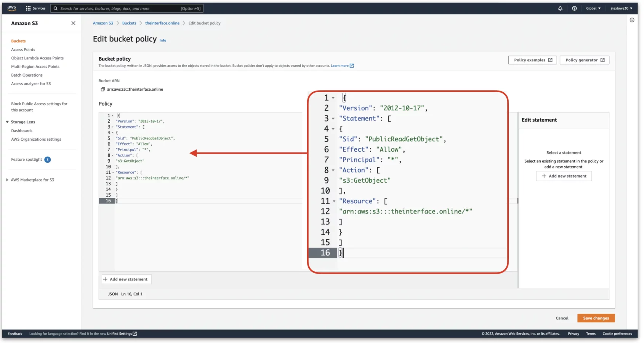Open Access analyzer for S3
Screen dimensions: 644x343
[x=31, y=84]
